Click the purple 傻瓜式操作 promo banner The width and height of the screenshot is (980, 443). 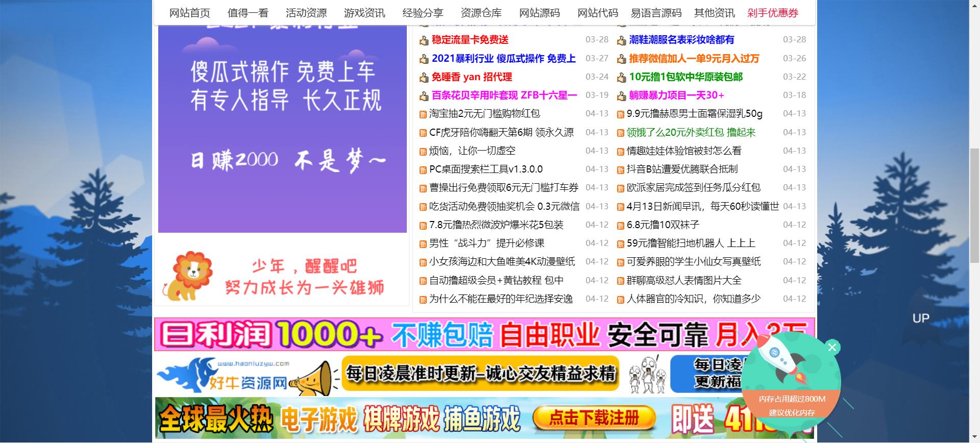282,128
